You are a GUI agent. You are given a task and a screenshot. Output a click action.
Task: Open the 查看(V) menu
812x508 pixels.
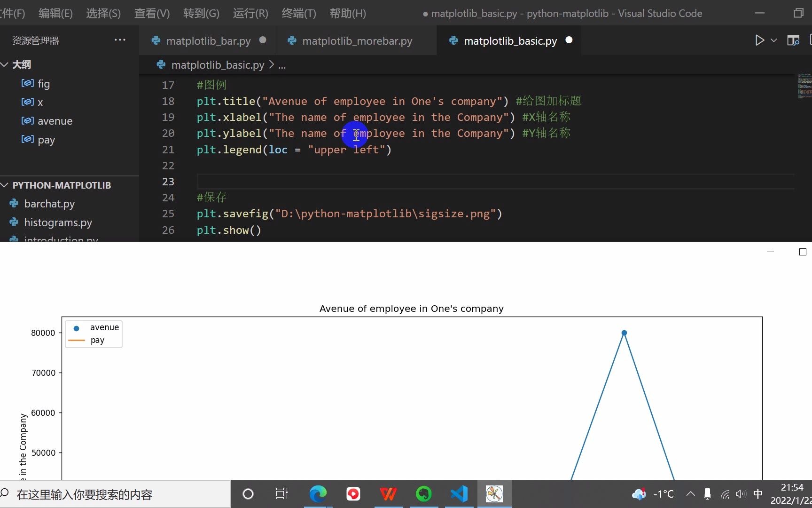[152, 13]
